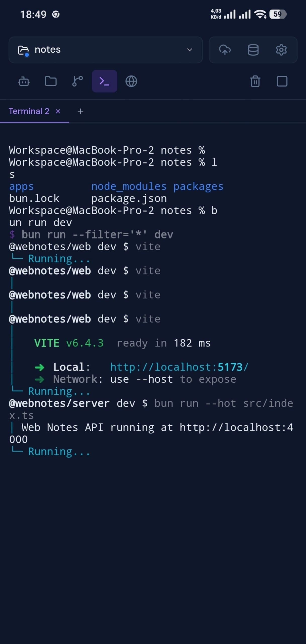306x644 pixels.
Task: Click the VITE v6.4.3 text
Action: [69, 343]
